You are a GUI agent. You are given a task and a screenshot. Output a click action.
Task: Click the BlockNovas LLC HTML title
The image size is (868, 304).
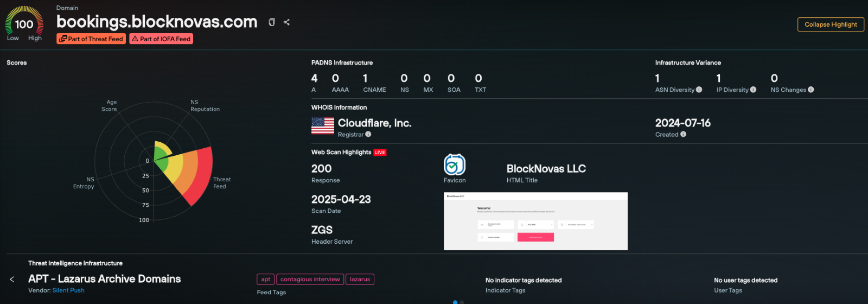(x=546, y=169)
